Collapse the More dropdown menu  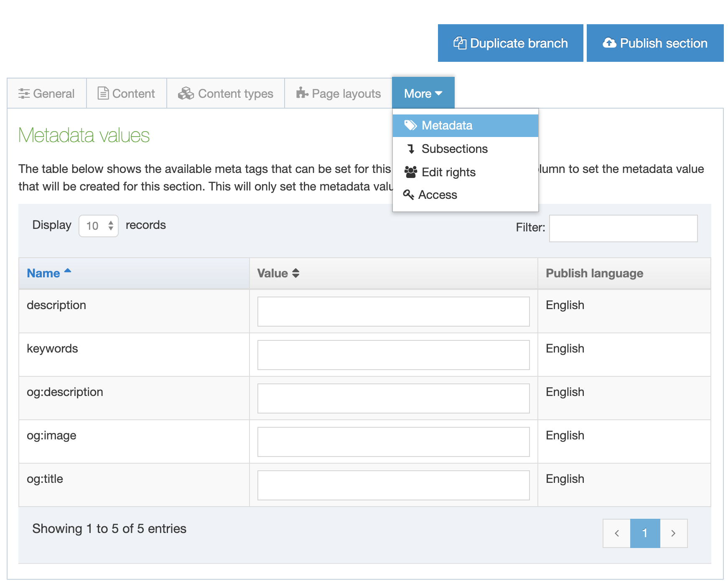tap(423, 94)
